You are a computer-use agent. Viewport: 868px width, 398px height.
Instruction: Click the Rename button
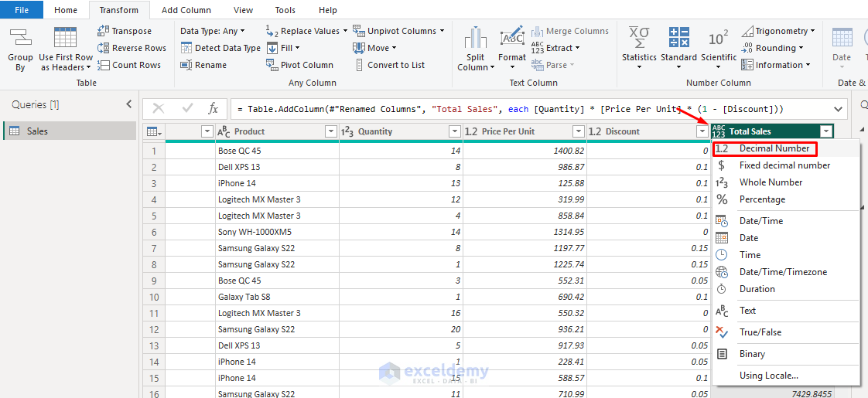click(x=203, y=65)
